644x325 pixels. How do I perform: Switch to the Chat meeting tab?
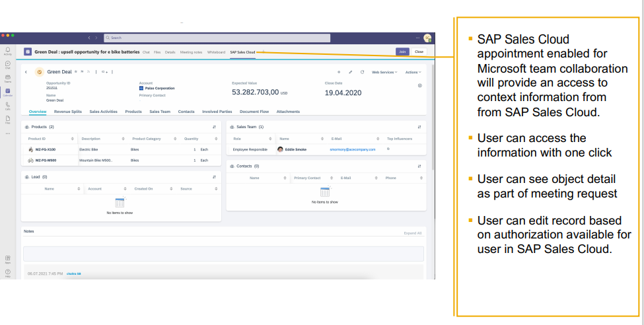click(x=146, y=52)
